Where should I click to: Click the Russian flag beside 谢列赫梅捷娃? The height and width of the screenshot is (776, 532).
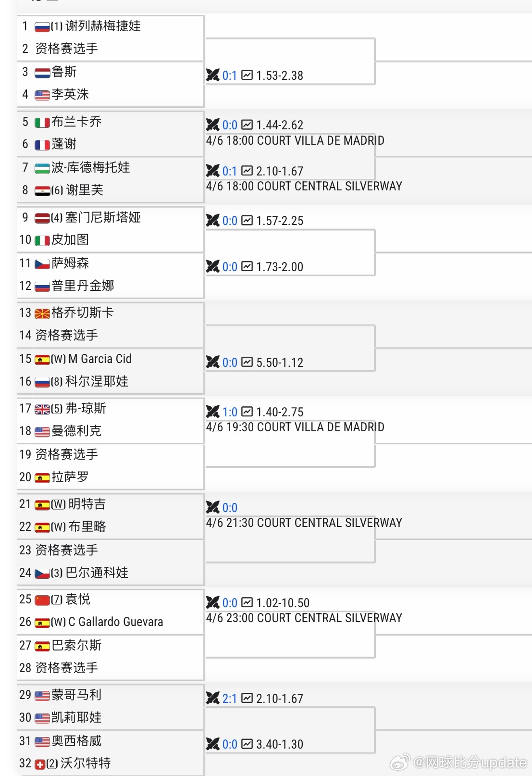[x=41, y=26]
